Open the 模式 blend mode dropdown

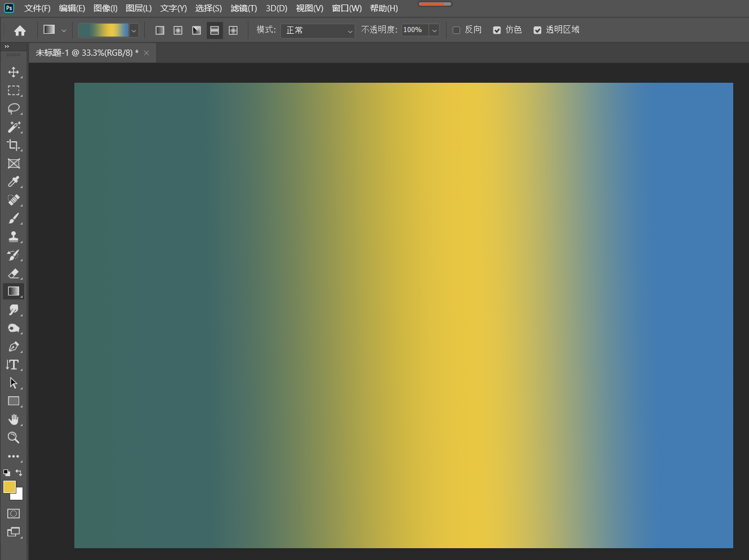pos(318,30)
